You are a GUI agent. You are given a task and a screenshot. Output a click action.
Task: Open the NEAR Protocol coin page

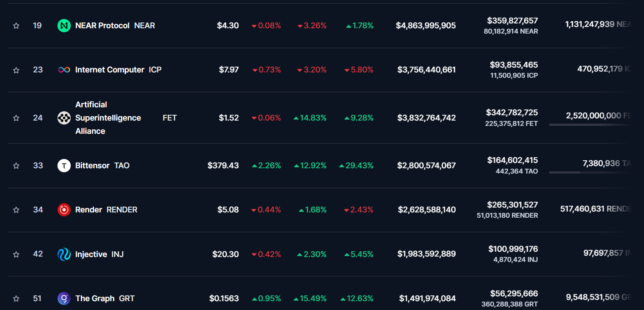[103, 26]
